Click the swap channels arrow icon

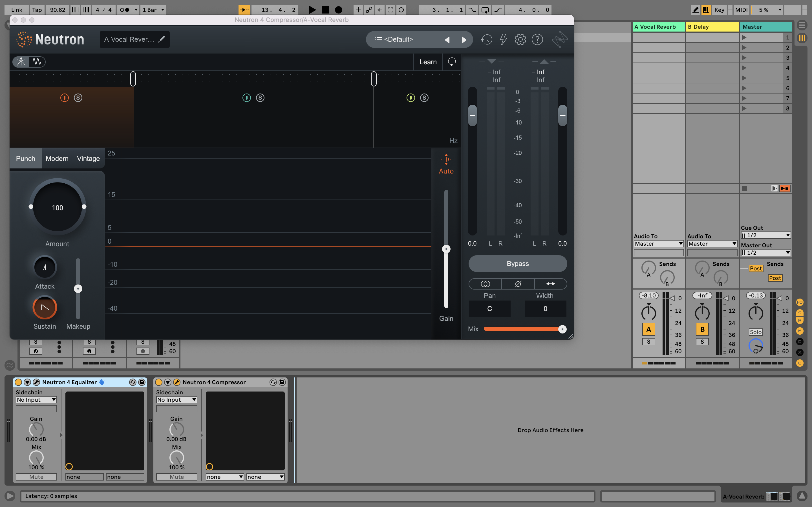click(550, 284)
